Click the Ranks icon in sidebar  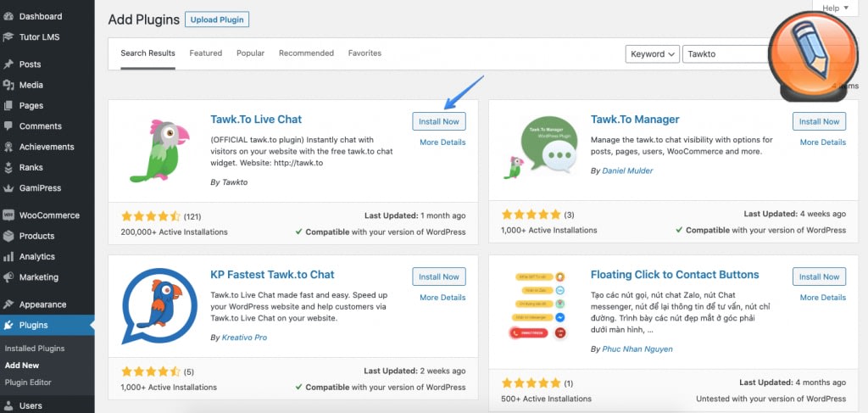tap(8, 167)
